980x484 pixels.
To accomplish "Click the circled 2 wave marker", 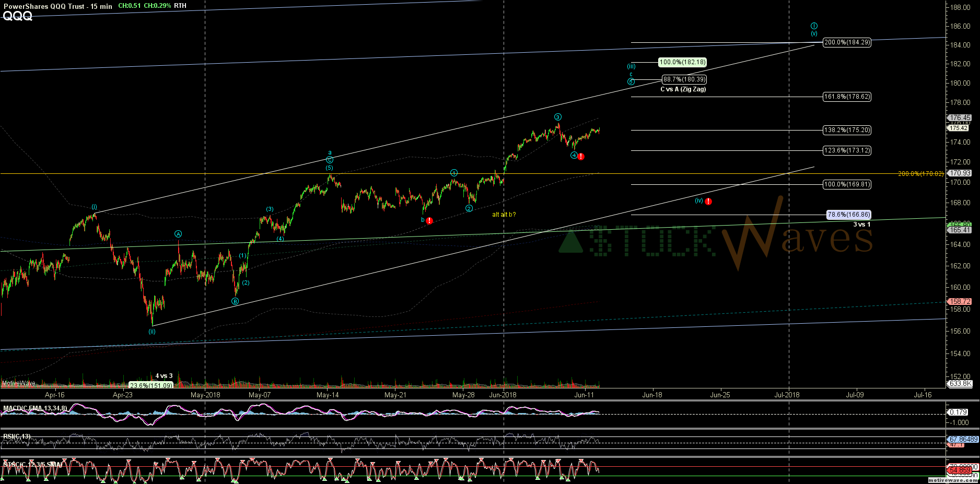I will coord(469,209).
